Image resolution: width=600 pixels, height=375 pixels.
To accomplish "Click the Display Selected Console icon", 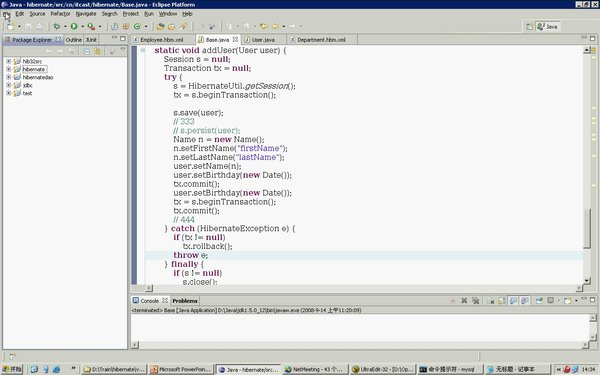I will coord(551,301).
